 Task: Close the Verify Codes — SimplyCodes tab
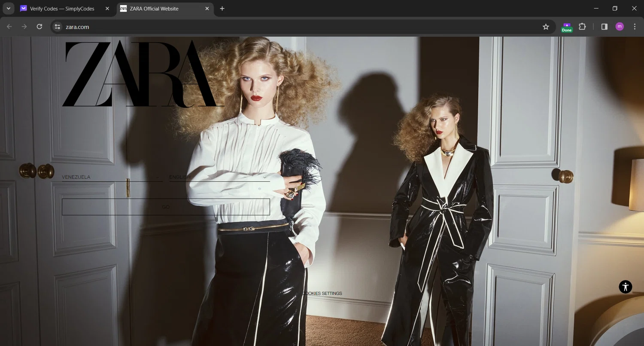107,9
